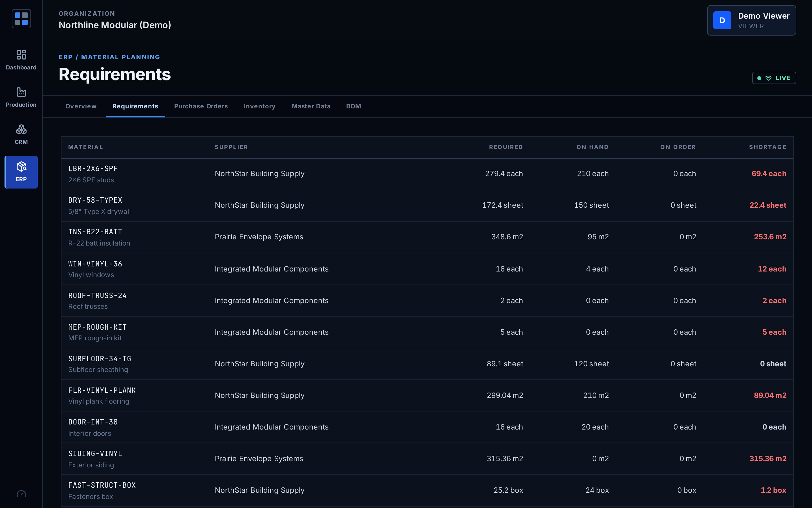
Task: Open the Purchase Orders tab
Action: [201, 106]
